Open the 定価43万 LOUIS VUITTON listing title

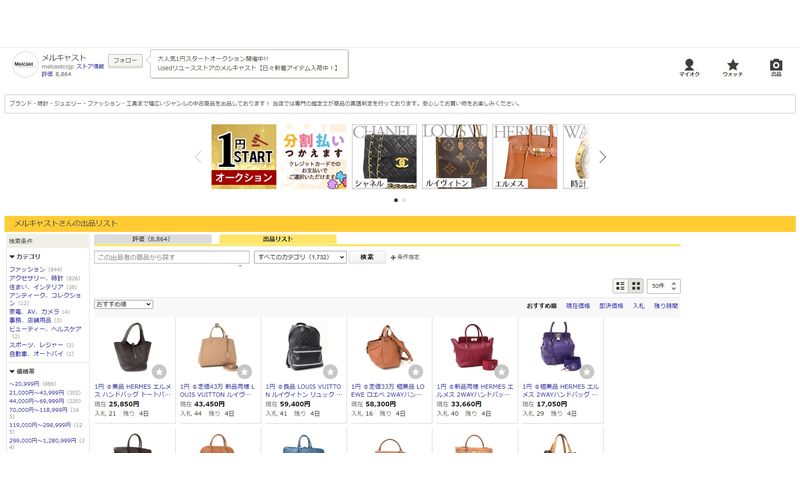pyautogui.click(x=217, y=391)
